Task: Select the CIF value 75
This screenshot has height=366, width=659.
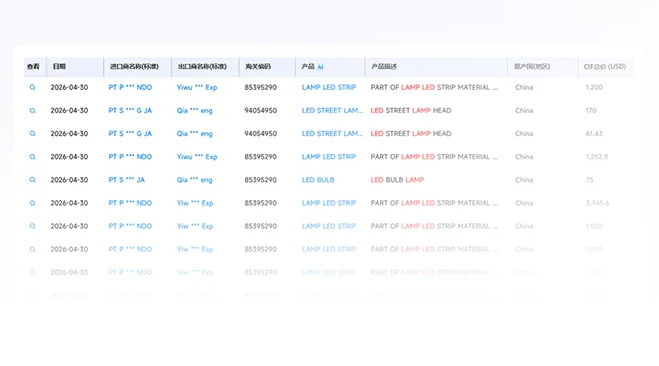Action: pos(590,180)
